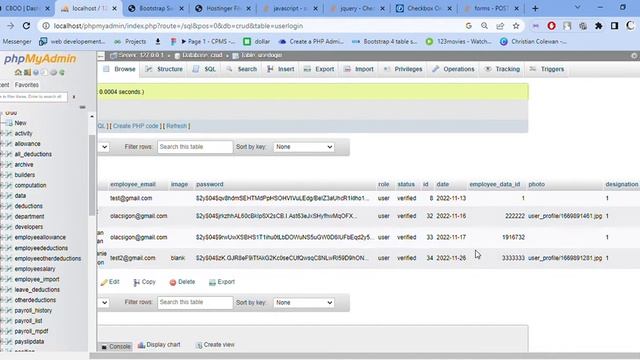Sort by password column header
This screenshot has height=360, width=640.
click(209, 184)
